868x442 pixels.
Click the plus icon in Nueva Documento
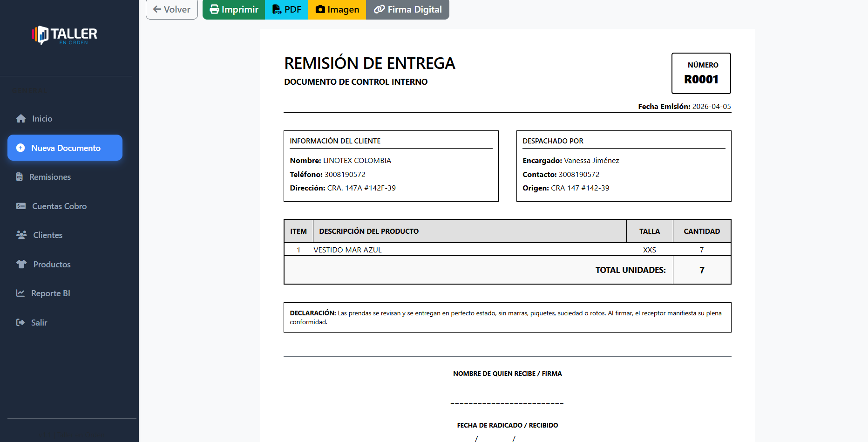pos(20,148)
